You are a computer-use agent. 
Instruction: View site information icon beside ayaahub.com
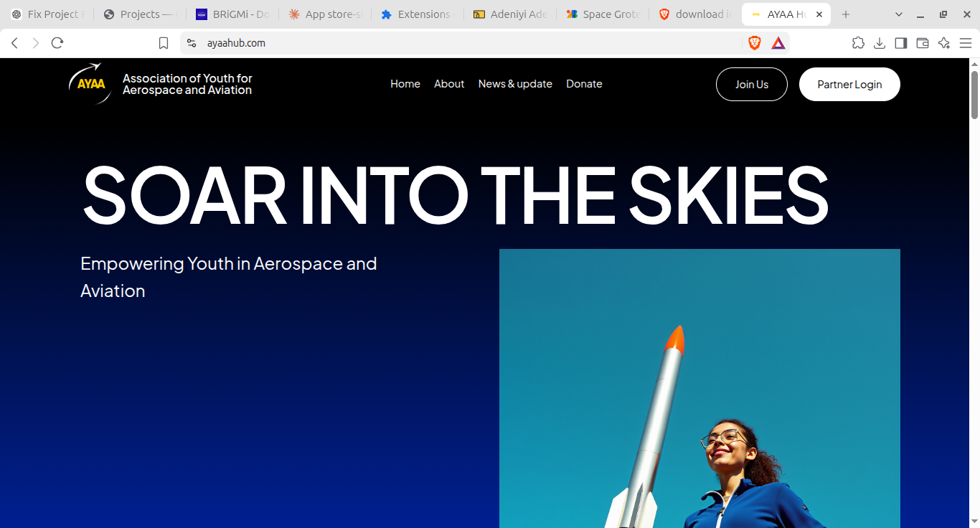click(192, 43)
